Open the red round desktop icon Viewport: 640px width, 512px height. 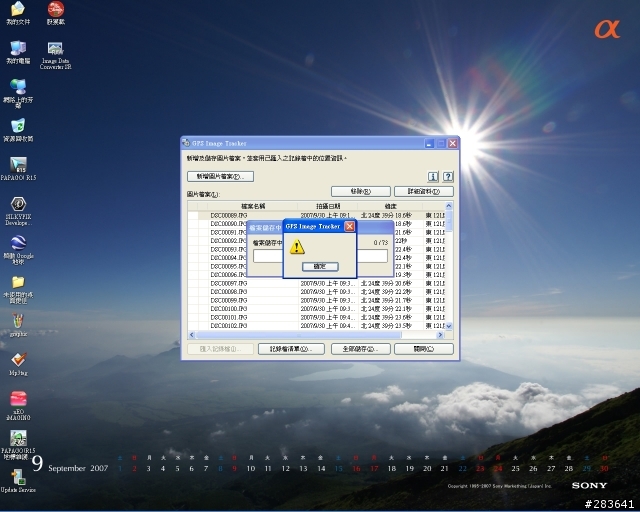56,13
